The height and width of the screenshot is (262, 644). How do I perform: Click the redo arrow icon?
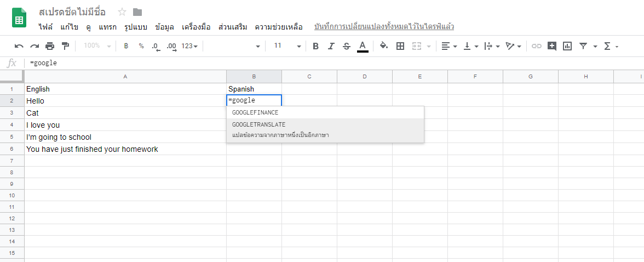pos(34,46)
